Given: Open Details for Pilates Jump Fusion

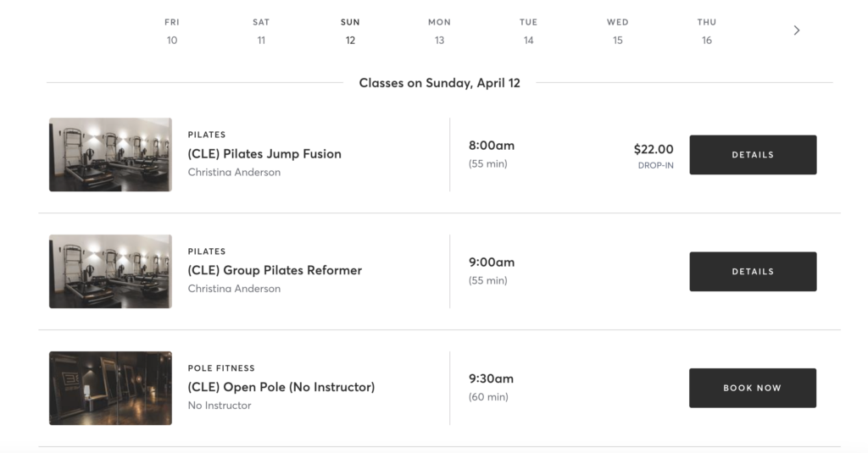Looking at the screenshot, I should click(x=753, y=155).
